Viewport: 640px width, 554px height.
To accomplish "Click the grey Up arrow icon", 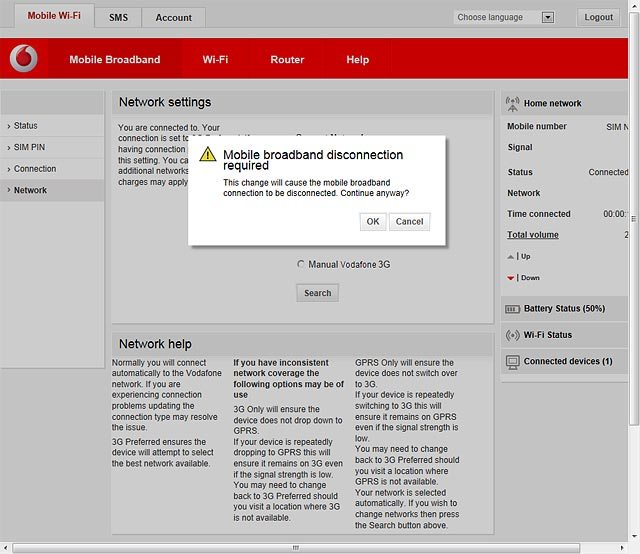I will coord(510,257).
